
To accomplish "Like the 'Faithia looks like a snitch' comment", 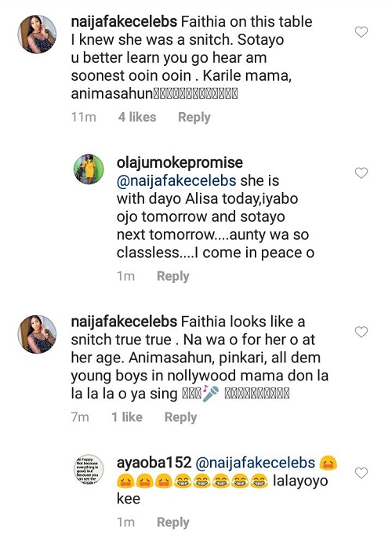I will coord(361,332).
